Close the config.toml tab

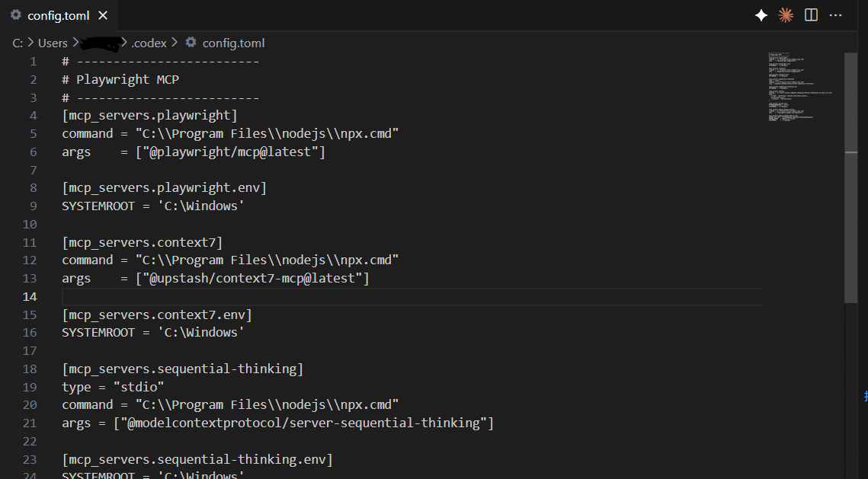(103, 14)
